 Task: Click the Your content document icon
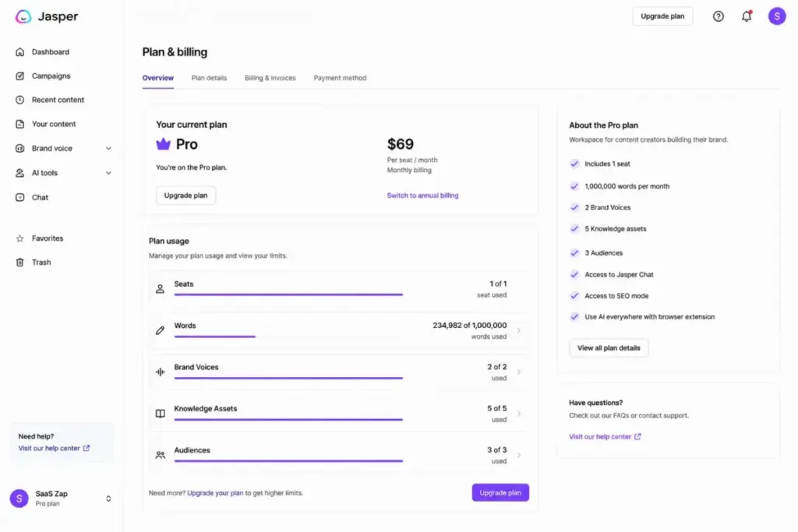coord(19,124)
